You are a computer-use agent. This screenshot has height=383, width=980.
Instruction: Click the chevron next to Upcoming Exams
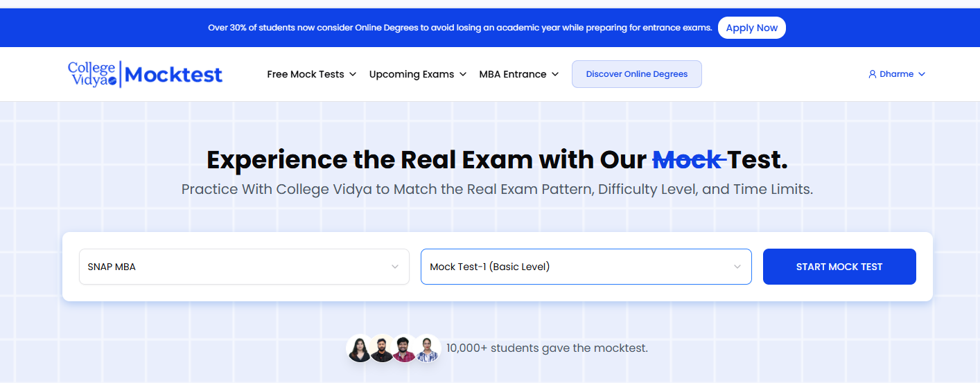[463, 74]
